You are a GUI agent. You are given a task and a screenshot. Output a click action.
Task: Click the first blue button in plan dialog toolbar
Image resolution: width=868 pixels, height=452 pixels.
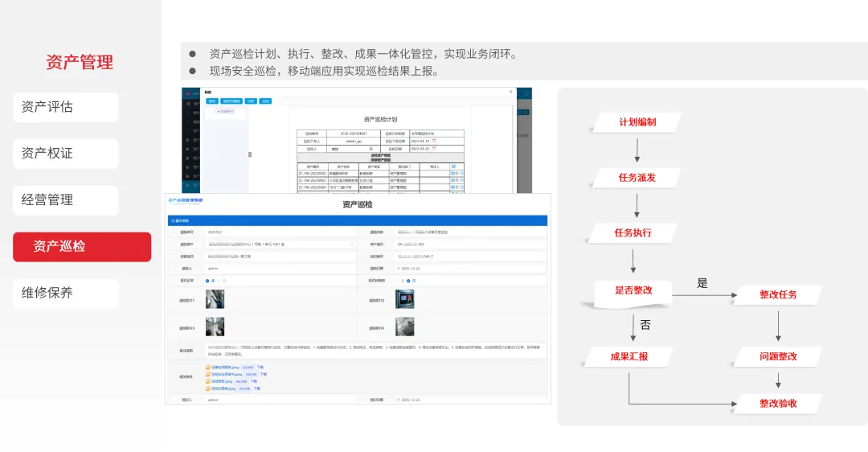(212, 101)
